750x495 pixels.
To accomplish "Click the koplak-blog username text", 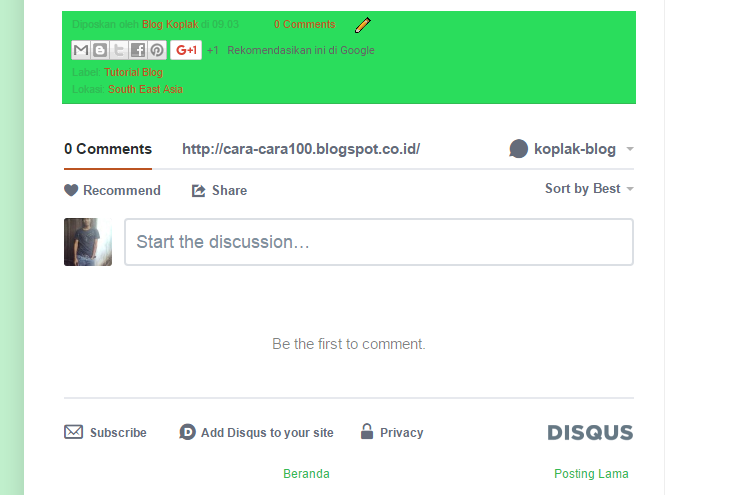I will coord(574,149).
